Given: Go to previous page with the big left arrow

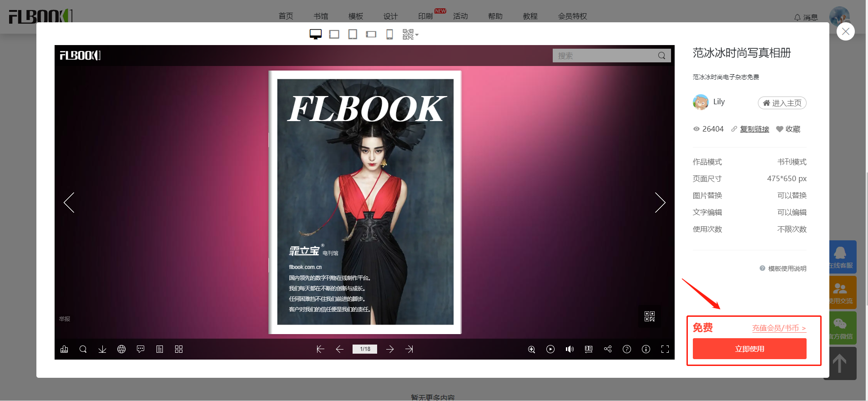Looking at the screenshot, I should tap(69, 203).
